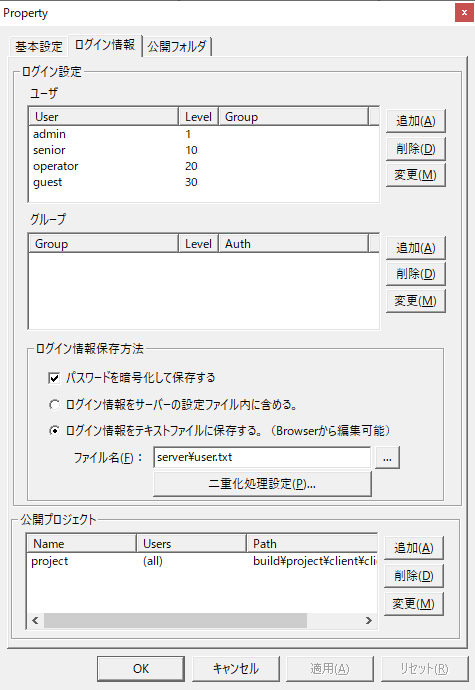Image resolution: width=475 pixels, height=690 pixels.
Task: Select the operator user row
Action: tap(203, 166)
